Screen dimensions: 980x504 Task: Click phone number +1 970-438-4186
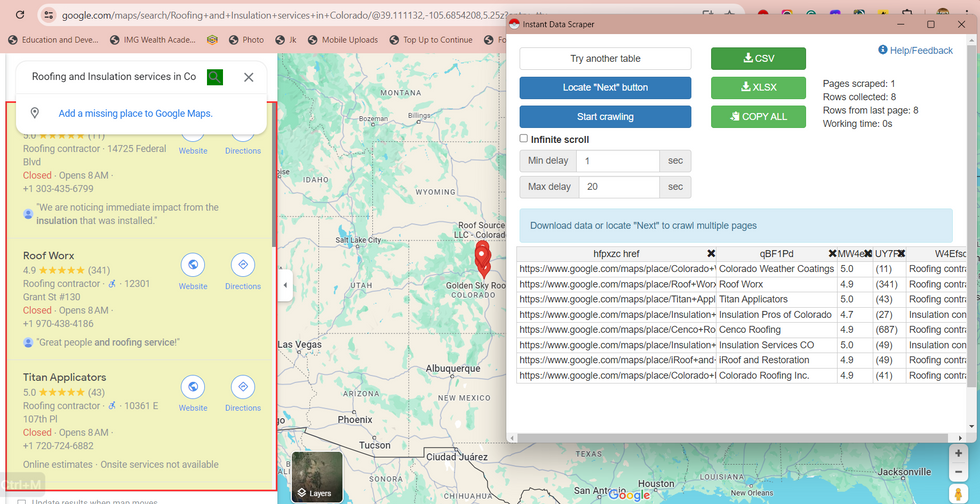coord(58,324)
